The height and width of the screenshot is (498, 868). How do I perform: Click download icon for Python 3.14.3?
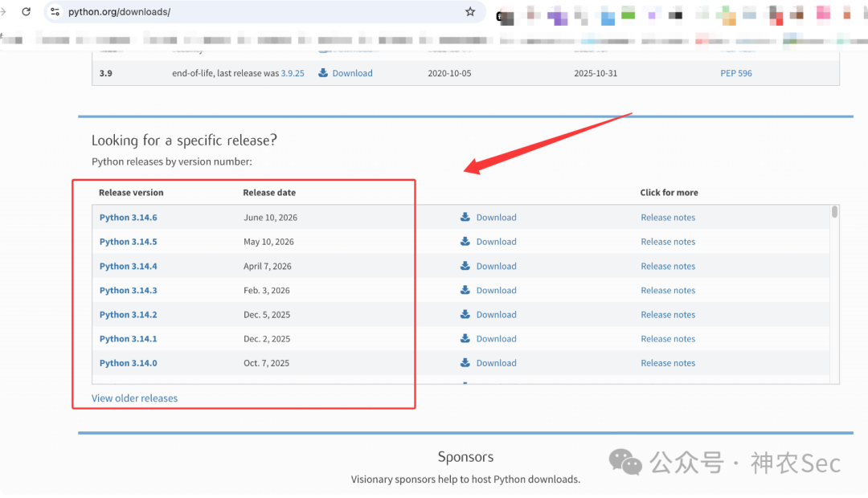[465, 290]
